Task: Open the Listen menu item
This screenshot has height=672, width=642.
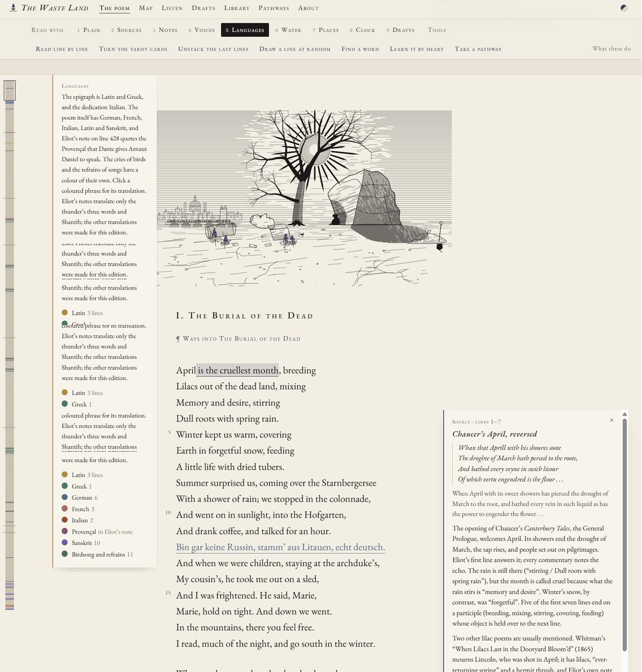Action: [172, 8]
